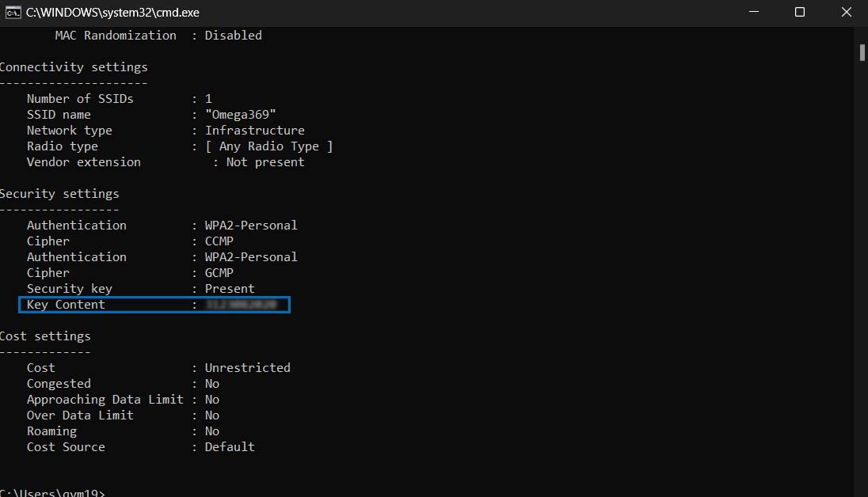The image size is (868, 497).
Task: Click the Security key Present value
Action: tap(230, 289)
